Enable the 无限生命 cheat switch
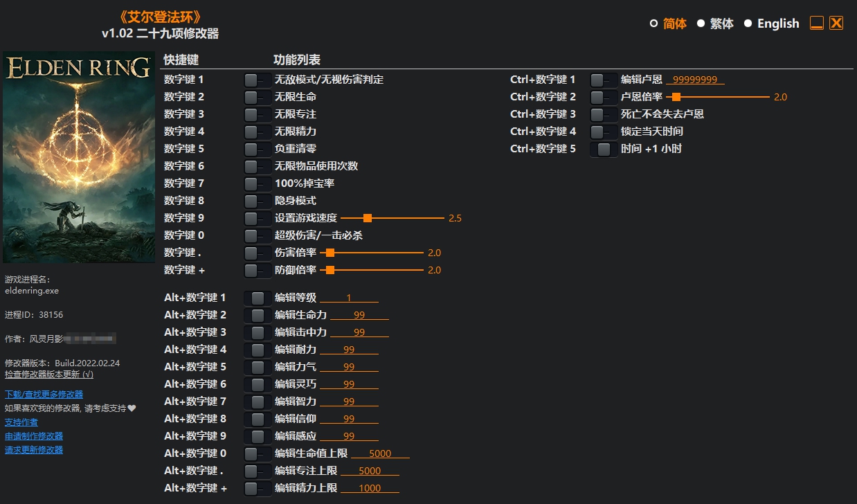The height and width of the screenshot is (504, 857). click(257, 96)
